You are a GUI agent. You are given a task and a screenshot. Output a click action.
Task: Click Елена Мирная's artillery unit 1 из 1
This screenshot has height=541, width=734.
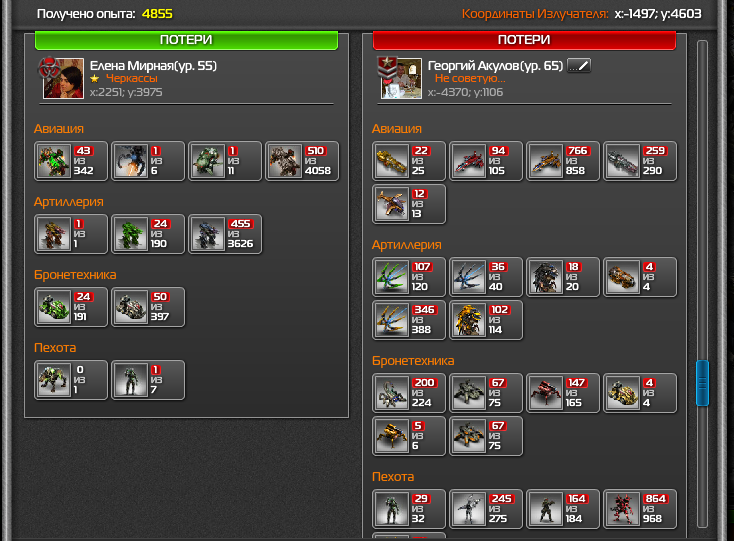point(71,234)
